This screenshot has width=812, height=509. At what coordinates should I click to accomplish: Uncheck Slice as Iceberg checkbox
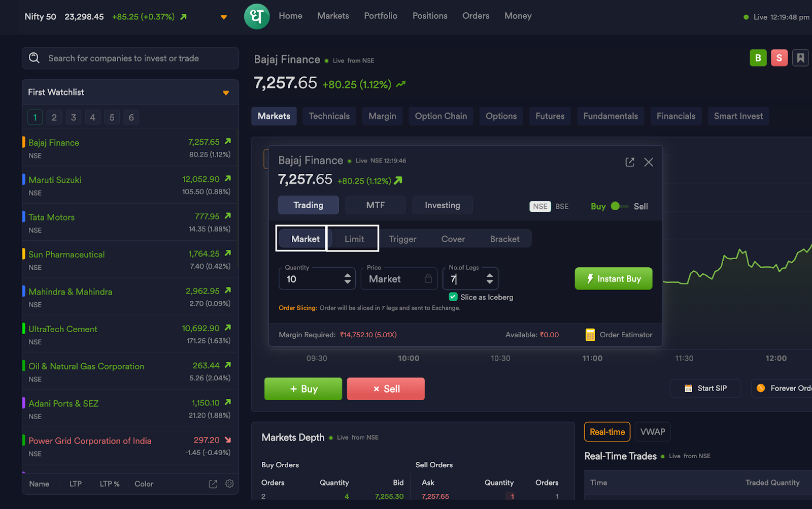pyautogui.click(x=453, y=297)
